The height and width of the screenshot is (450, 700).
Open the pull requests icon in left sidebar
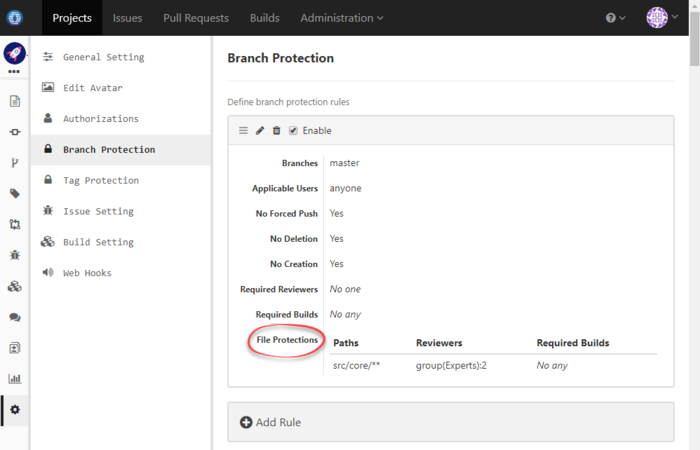pyautogui.click(x=15, y=225)
